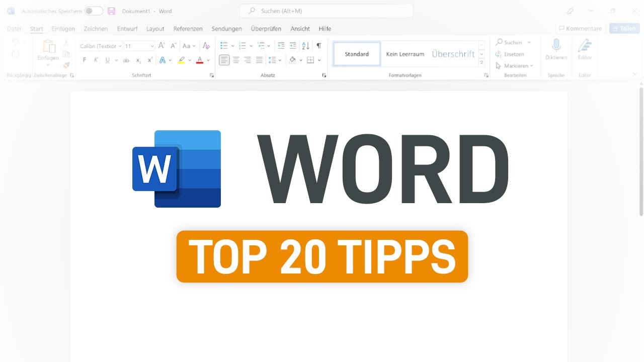Open the Referenzen tab

(x=188, y=29)
